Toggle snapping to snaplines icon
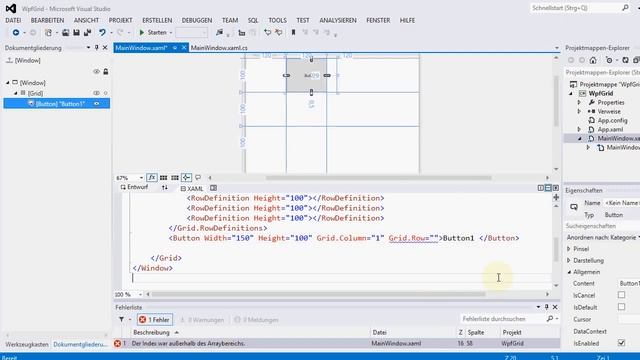The height and width of the screenshot is (360, 640). (x=186, y=178)
